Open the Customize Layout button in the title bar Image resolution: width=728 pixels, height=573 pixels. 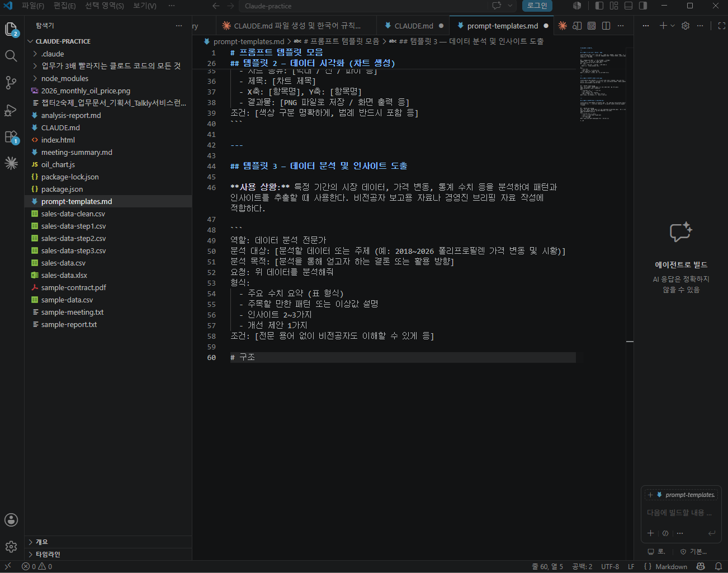coord(614,6)
